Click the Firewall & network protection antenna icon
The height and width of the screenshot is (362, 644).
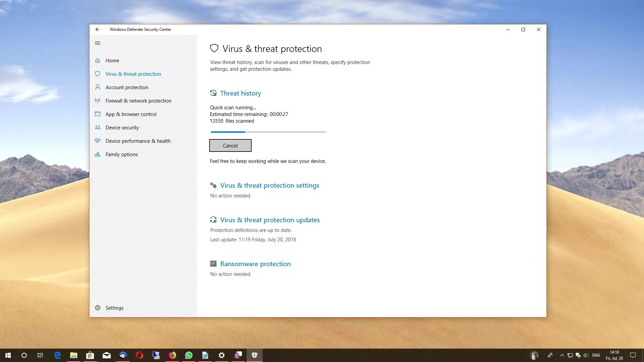tap(98, 101)
